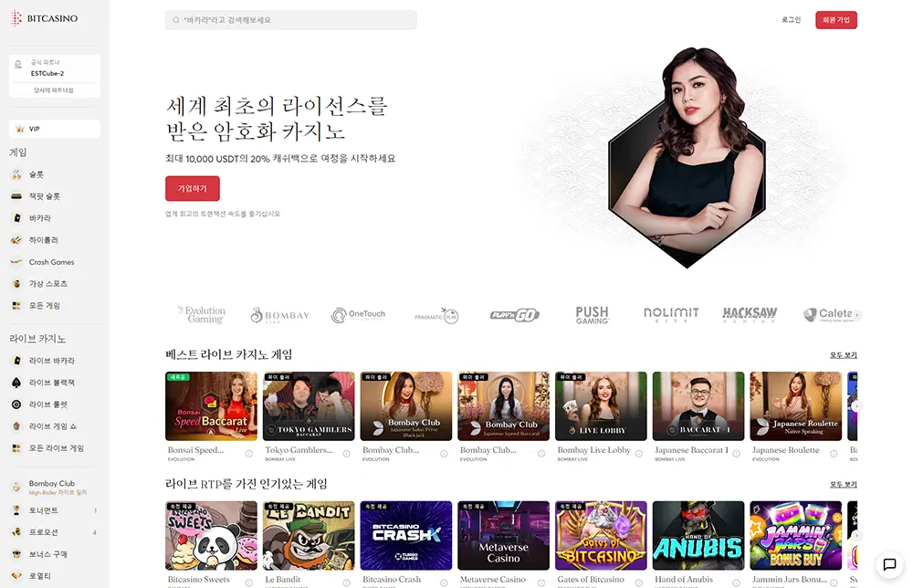Viewport: 913px width, 588px height.
Task: Show info for Bombay Live Lobby
Action: pos(639,454)
